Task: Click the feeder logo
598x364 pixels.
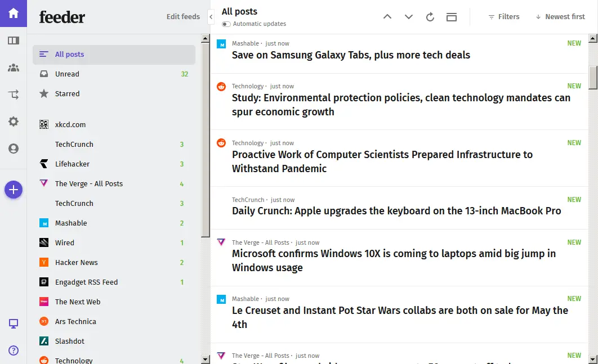Action: point(62,17)
